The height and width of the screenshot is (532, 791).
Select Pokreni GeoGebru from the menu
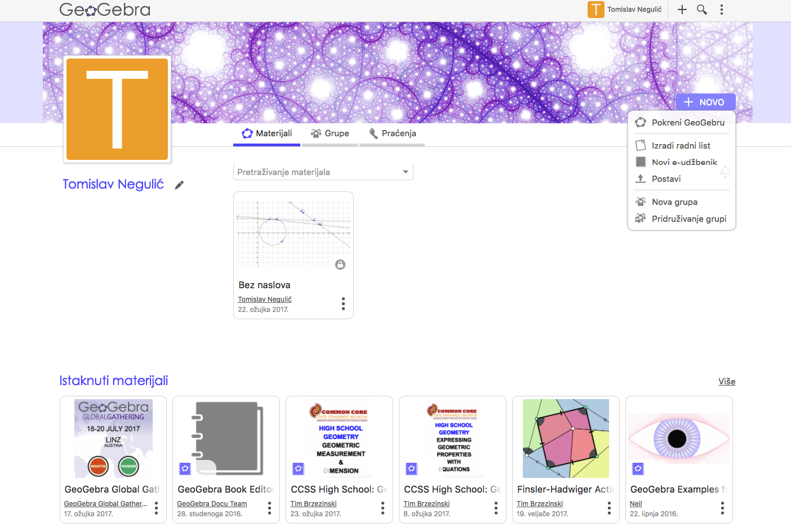click(687, 123)
